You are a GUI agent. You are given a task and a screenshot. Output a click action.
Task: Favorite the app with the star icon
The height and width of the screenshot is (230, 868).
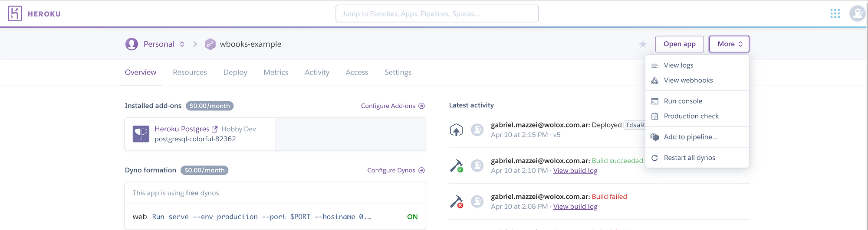643,44
